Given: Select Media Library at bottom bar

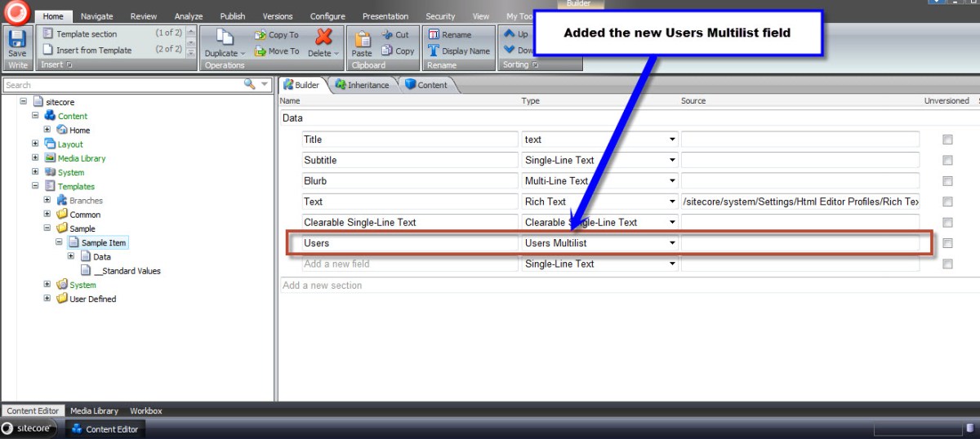Looking at the screenshot, I should point(94,411).
